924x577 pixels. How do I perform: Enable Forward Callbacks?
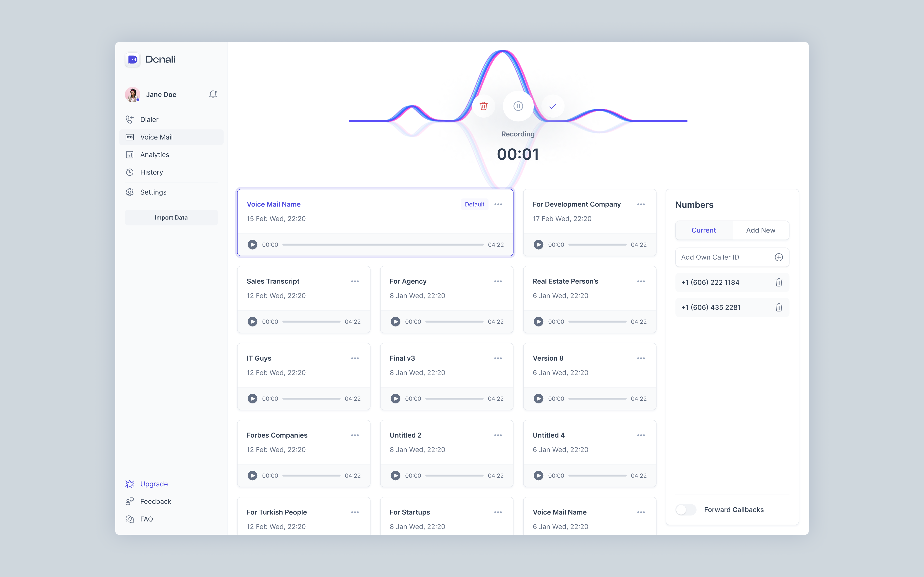pos(685,509)
